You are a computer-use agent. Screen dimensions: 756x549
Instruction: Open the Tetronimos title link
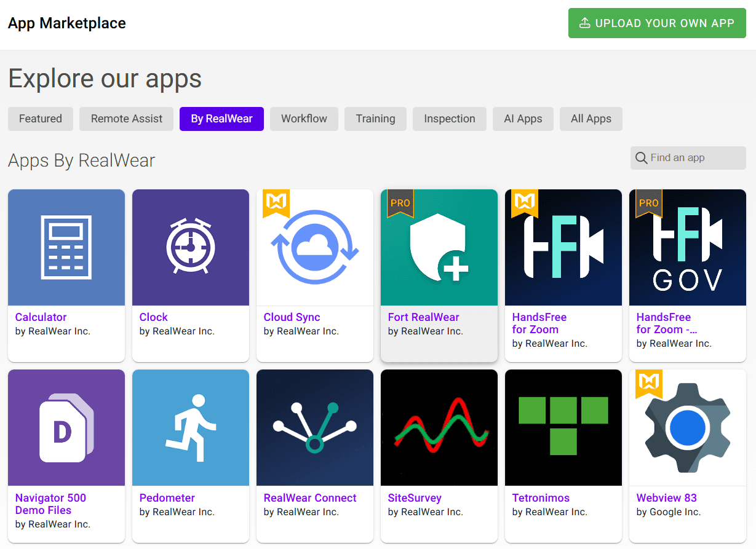(x=541, y=498)
